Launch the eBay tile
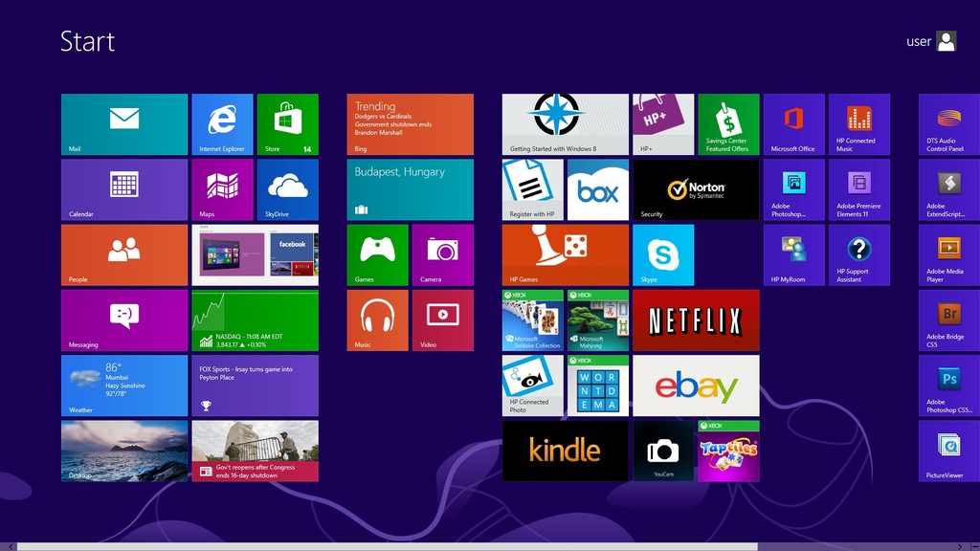Viewport: 980px width, 551px height. pos(696,386)
